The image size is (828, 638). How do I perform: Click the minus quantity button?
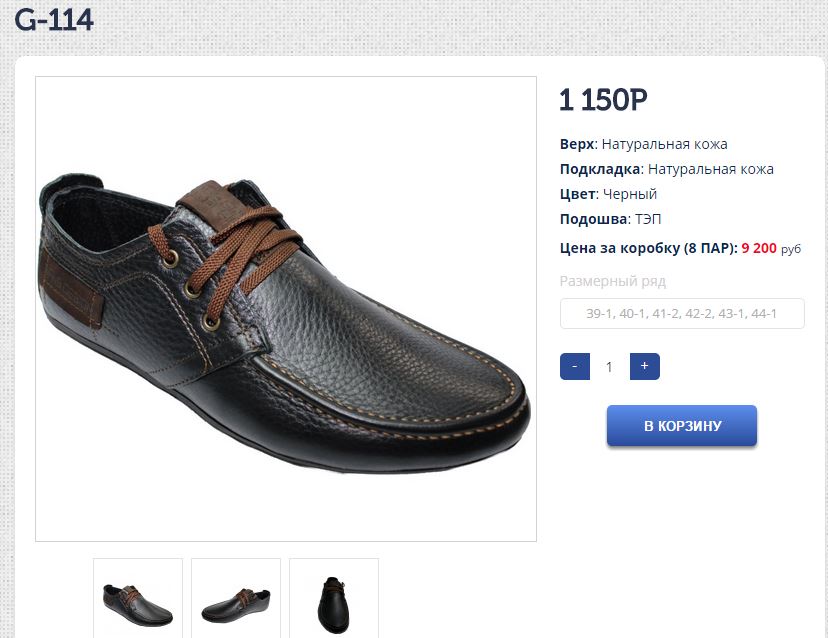tap(574, 367)
